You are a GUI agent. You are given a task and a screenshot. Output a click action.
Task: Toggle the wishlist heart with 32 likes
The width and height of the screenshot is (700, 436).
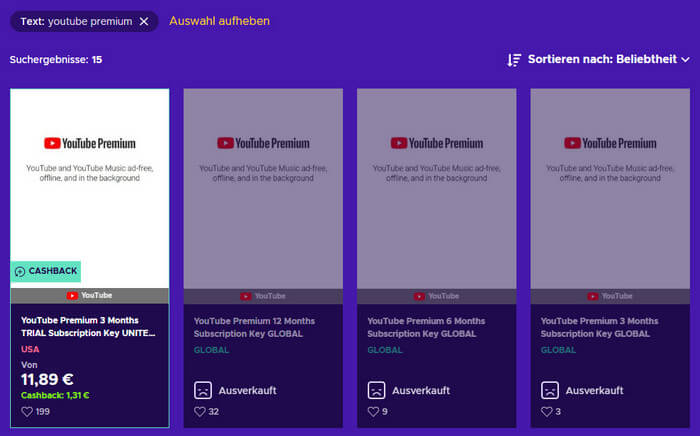(x=200, y=411)
